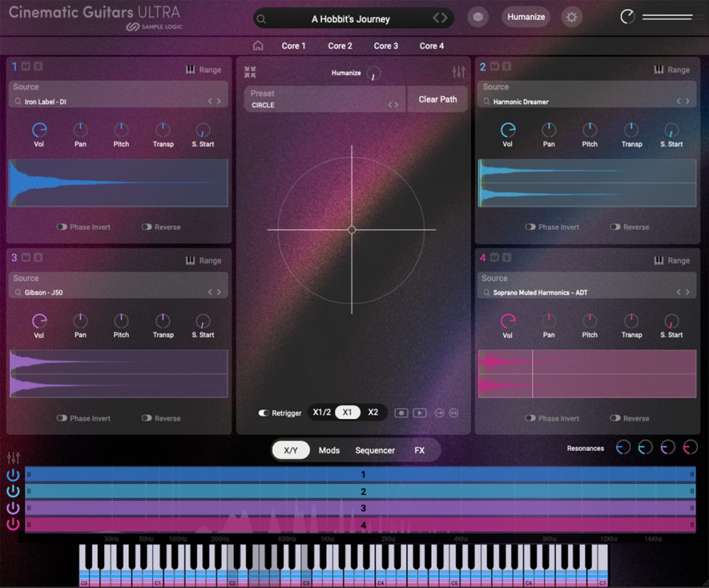The width and height of the screenshot is (709, 588).
Task: Toggle the Retrigger switch
Action: [264, 413]
